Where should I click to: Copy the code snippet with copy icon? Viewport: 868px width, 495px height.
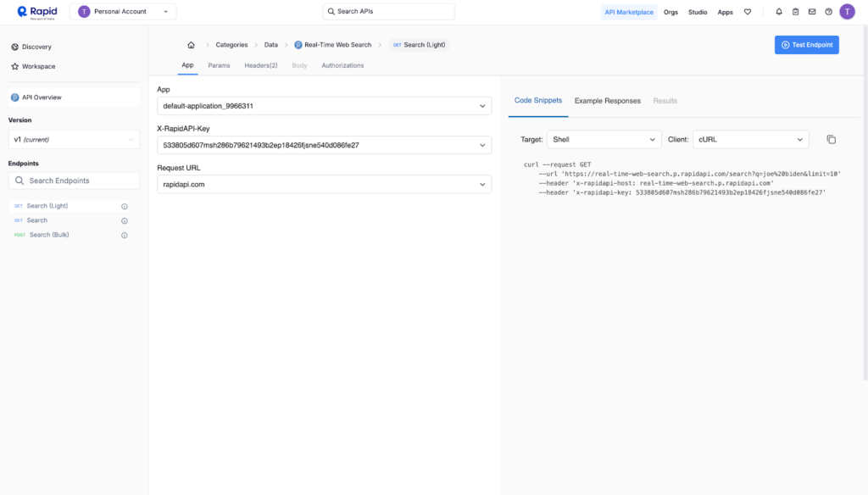click(831, 140)
